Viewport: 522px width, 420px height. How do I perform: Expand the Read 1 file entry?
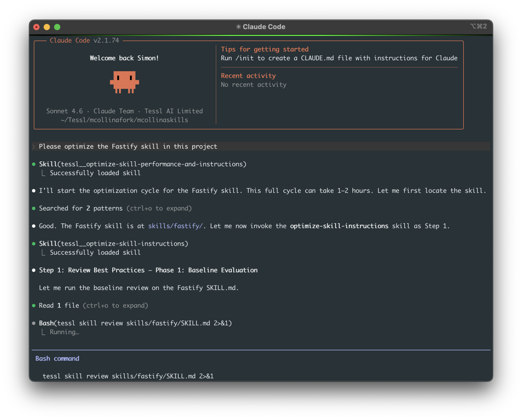[x=115, y=305]
